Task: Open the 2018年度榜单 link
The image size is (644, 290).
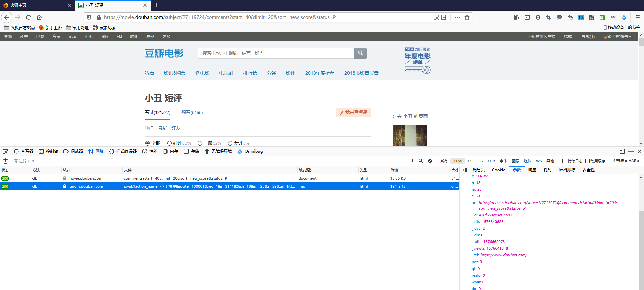Action: [320, 73]
